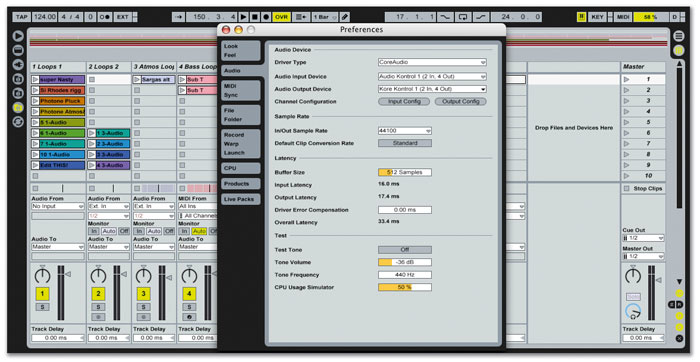Click the Tone Volume slider
The width and height of the screenshot is (700, 362).
pyautogui.click(x=405, y=262)
